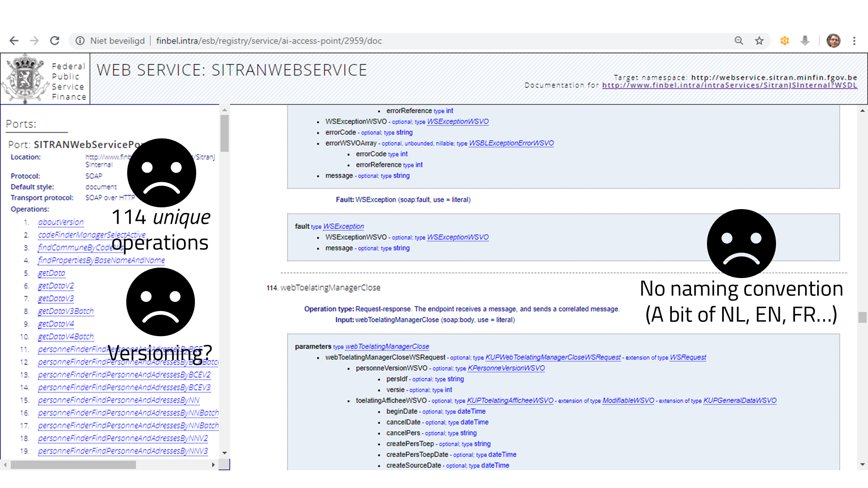Click the browser forward arrow
The image size is (868, 488).
click(x=34, y=41)
